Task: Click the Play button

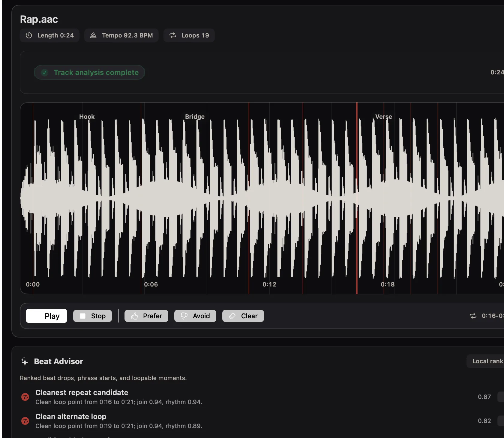Action: (x=46, y=316)
